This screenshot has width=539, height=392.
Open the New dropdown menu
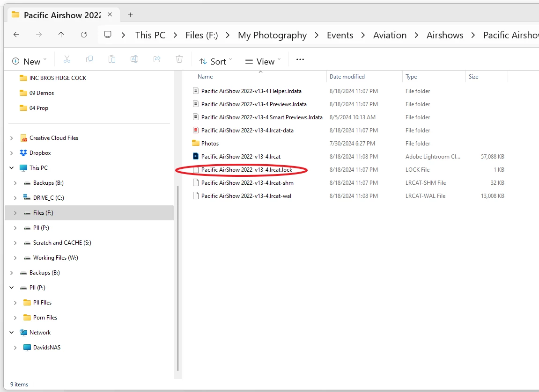pos(29,61)
